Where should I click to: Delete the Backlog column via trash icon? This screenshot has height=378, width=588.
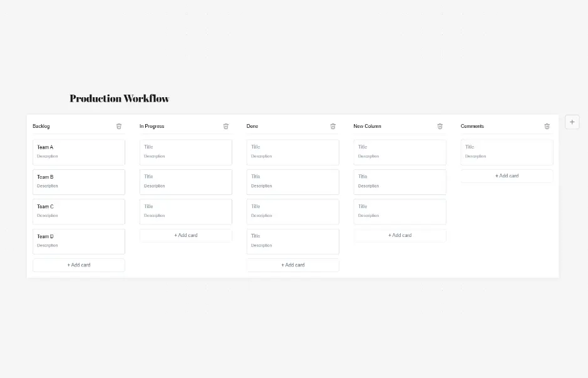119,126
